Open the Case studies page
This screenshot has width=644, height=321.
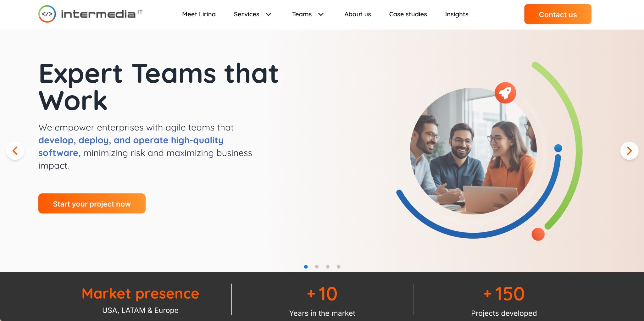(x=408, y=14)
